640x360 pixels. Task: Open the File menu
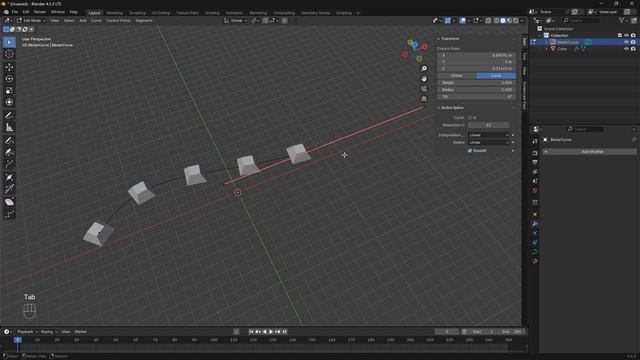click(15, 12)
